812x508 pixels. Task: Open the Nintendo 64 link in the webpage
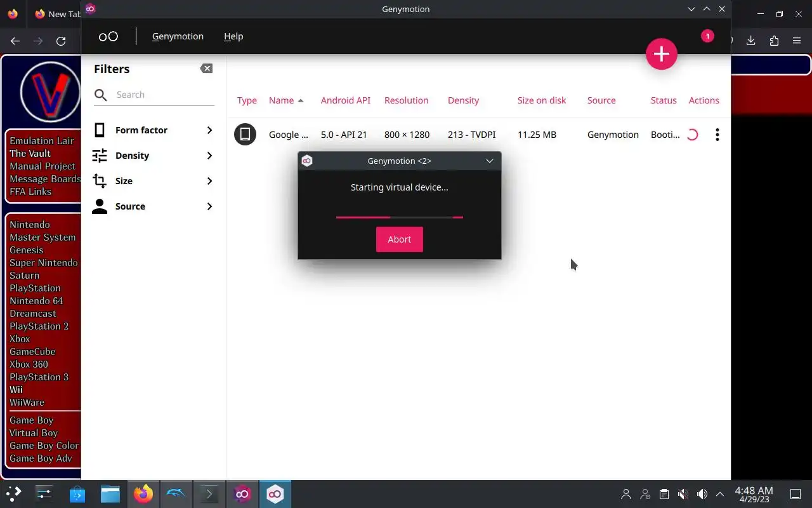click(36, 300)
